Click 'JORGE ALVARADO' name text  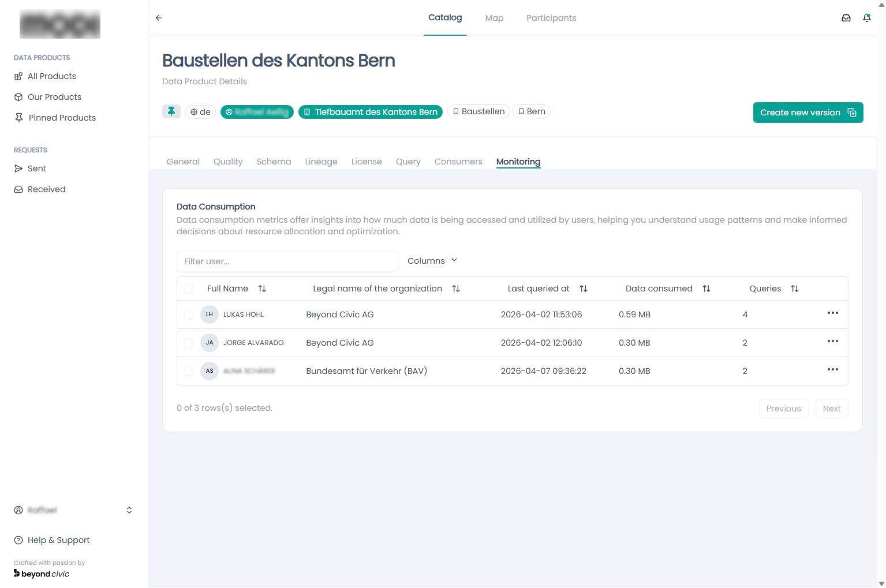tap(253, 343)
